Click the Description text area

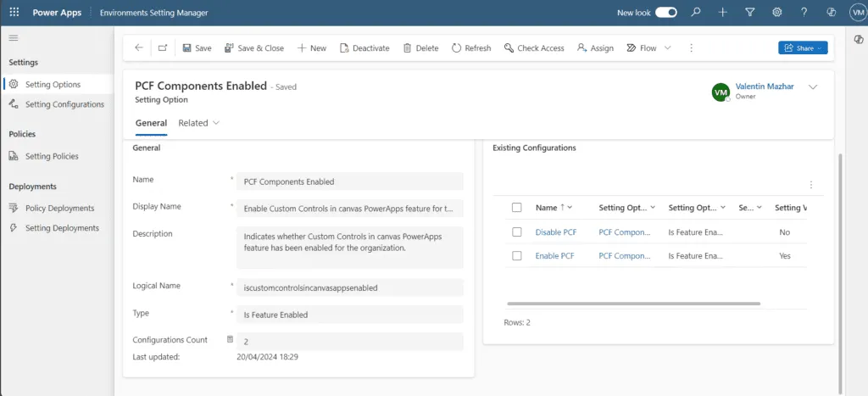coord(350,248)
